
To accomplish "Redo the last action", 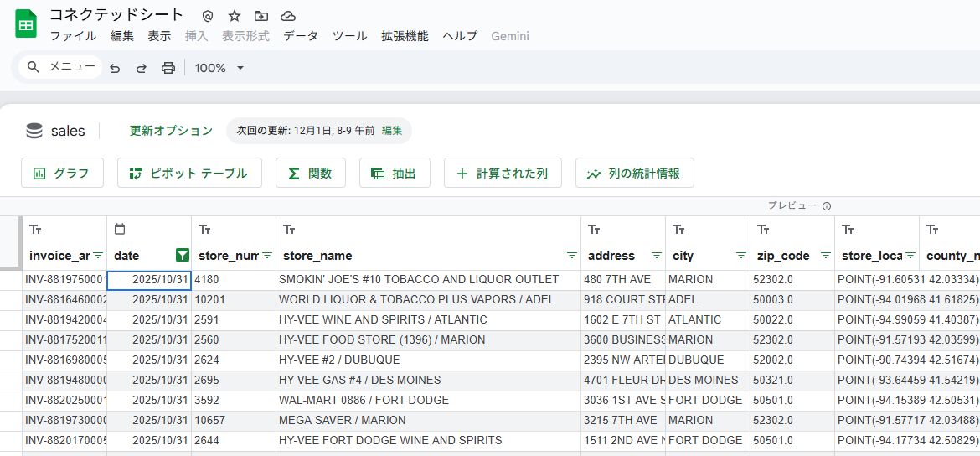I will click(x=141, y=68).
